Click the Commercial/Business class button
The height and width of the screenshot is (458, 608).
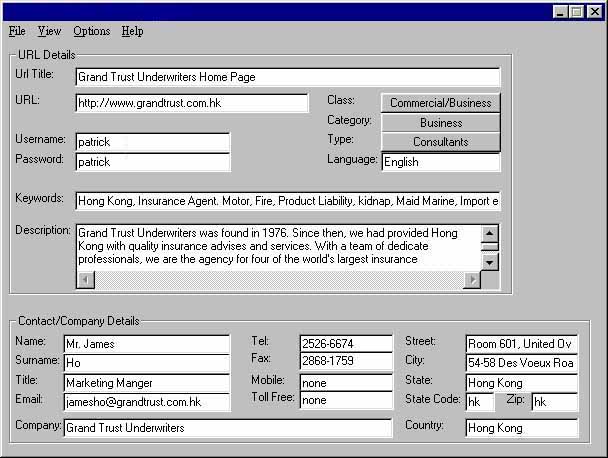pyautogui.click(x=440, y=103)
